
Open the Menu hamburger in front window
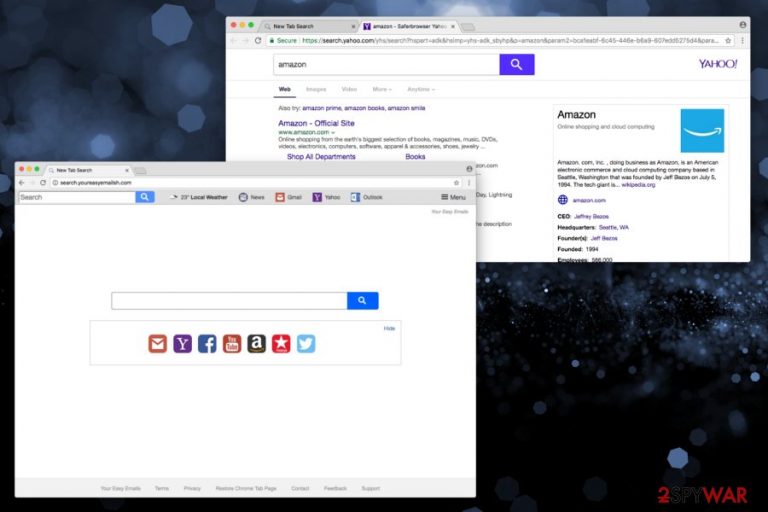pyautogui.click(x=453, y=197)
